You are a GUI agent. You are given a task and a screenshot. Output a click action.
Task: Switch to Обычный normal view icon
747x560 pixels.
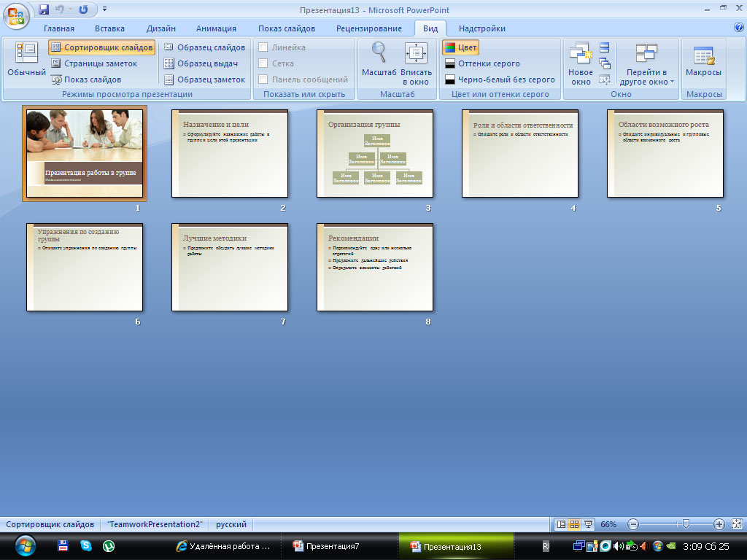(26, 52)
